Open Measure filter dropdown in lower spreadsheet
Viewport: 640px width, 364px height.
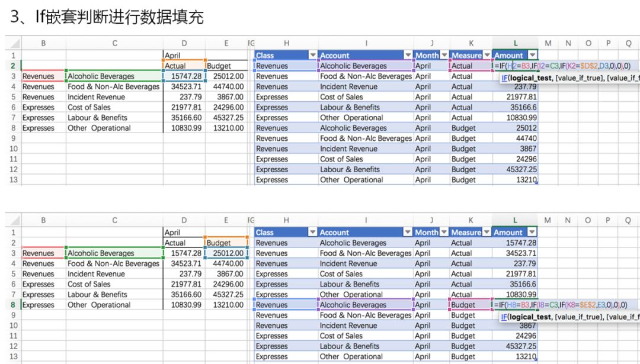(x=487, y=232)
